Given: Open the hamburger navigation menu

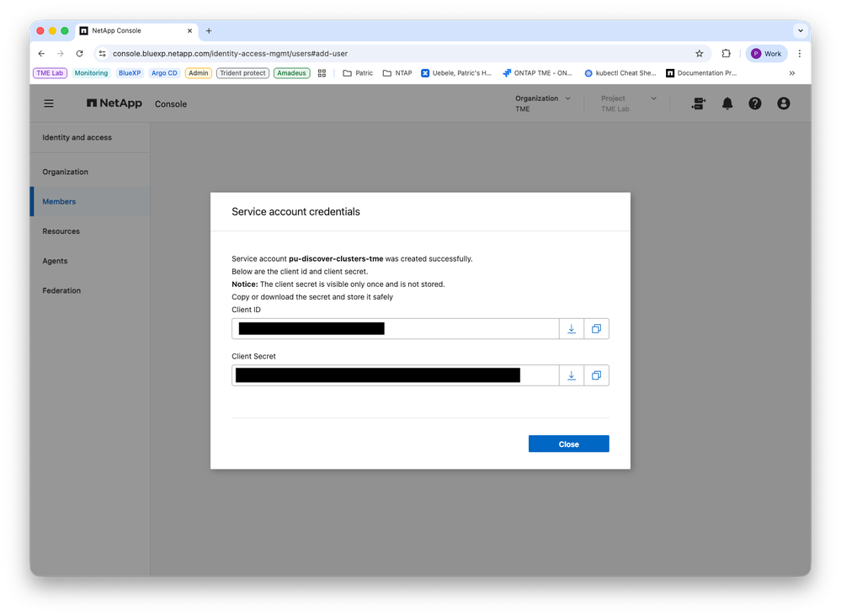Looking at the screenshot, I should pyautogui.click(x=49, y=104).
